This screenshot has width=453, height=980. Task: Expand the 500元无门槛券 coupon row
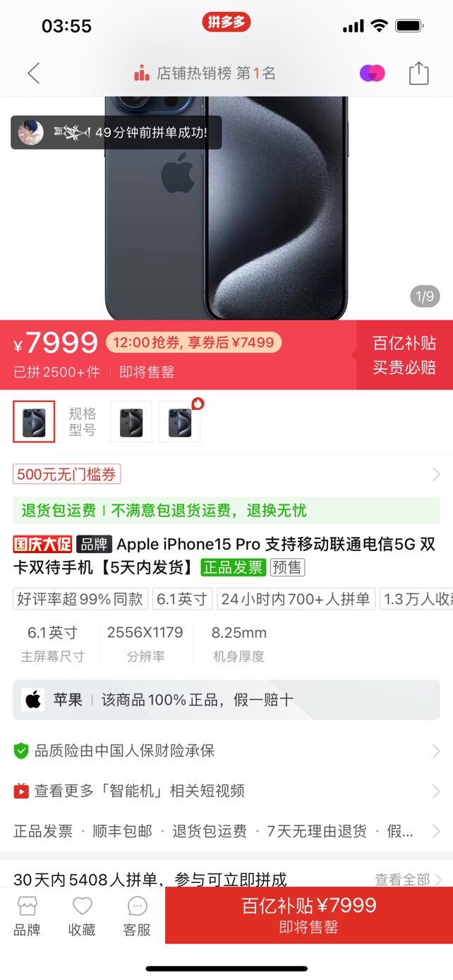click(x=226, y=474)
